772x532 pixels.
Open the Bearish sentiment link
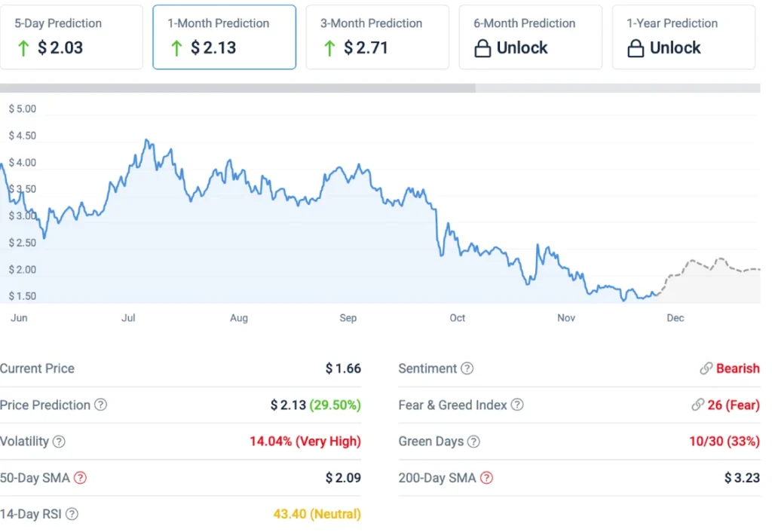[x=737, y=368]
